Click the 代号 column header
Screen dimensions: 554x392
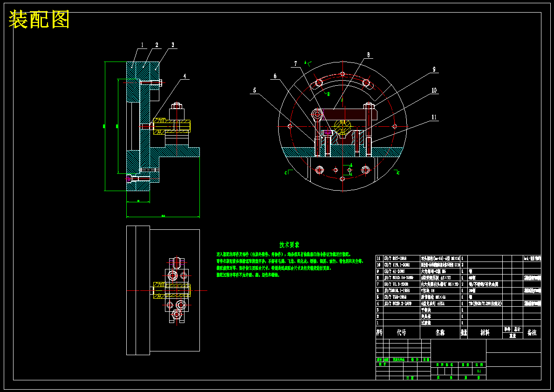[401, 332]
